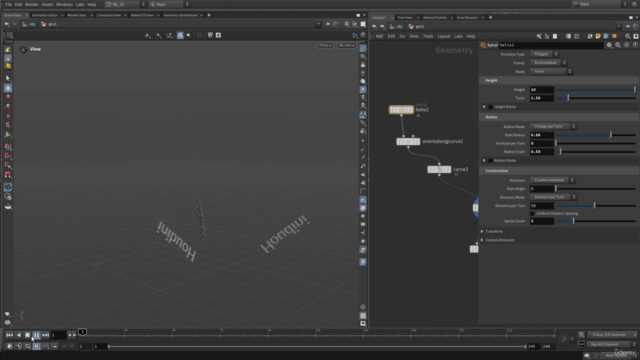Open the Family dropdown set to Archimedean
Screen dimensions: 640x360
548,63
